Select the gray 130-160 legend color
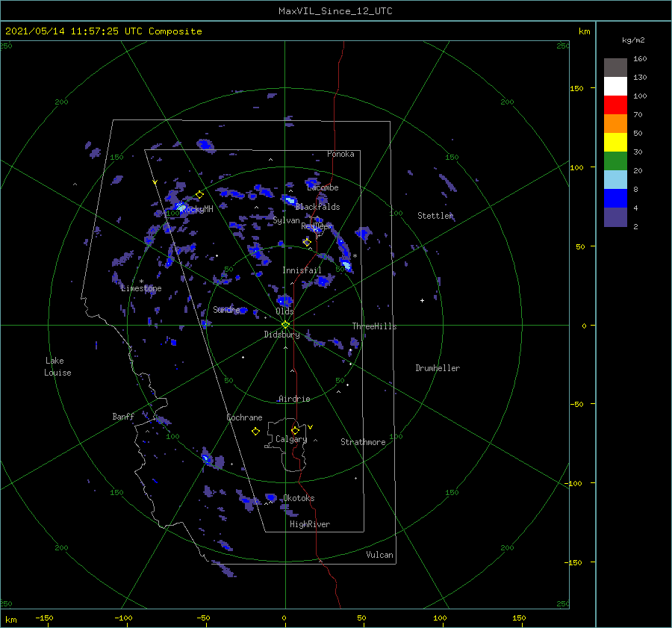This screenshot has width=672, height=628. click(615, 68)
